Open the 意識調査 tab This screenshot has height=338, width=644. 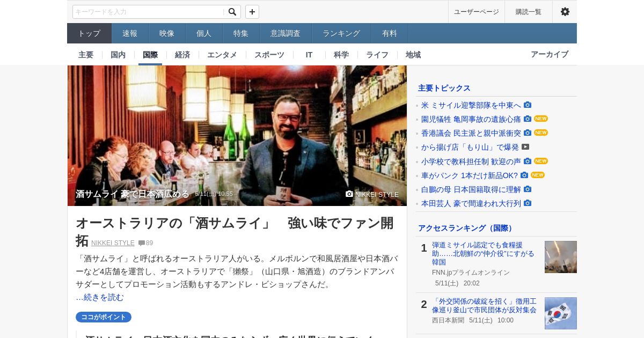tap(286, 33)
